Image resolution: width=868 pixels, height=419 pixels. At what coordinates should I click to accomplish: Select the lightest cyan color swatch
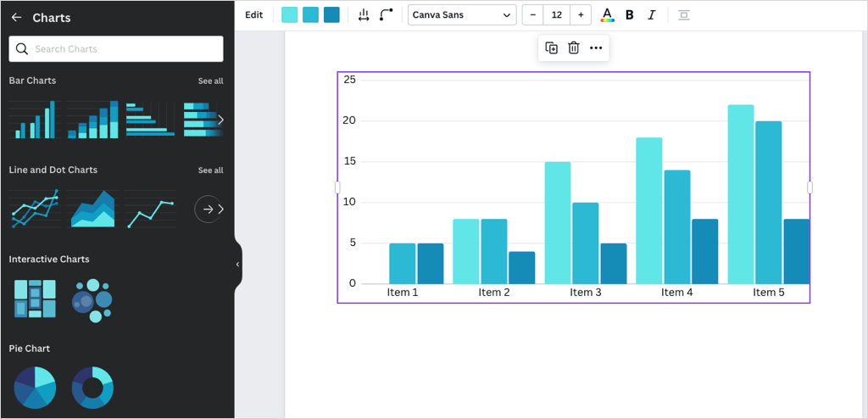click(x=289, y=14)
